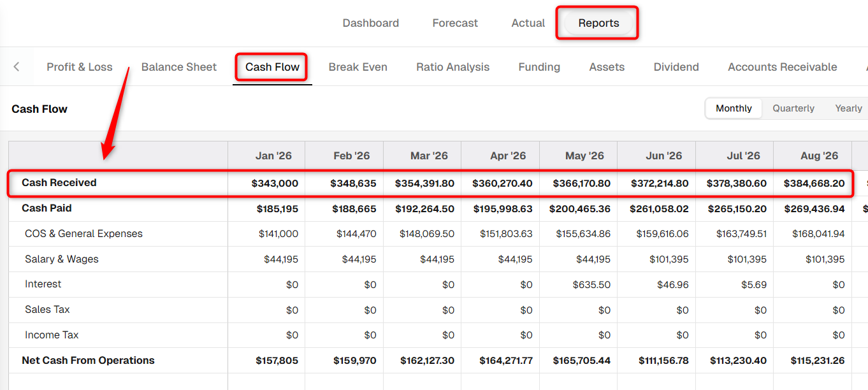Select the Jan '26 column header

coord(274,155)
